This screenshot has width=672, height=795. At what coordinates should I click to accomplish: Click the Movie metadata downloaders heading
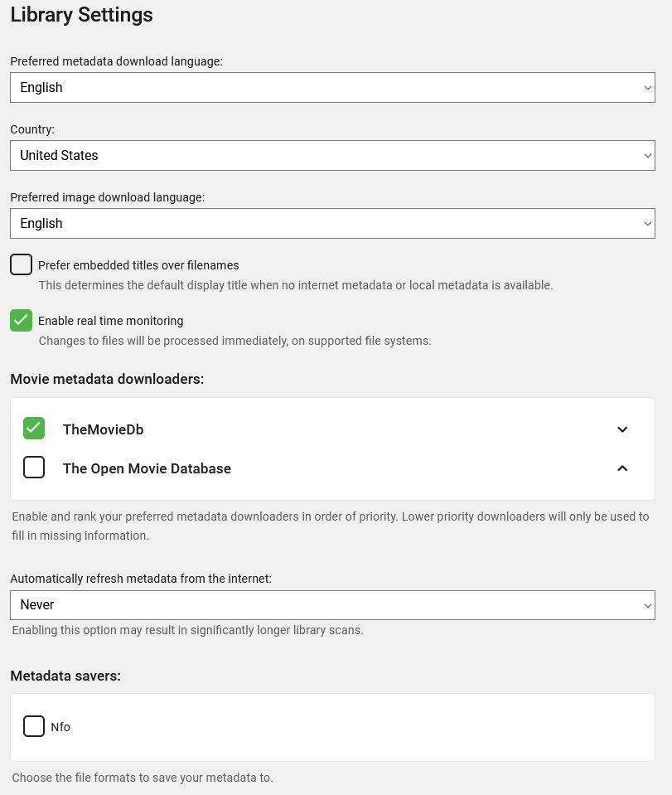(x=107, y=379)
